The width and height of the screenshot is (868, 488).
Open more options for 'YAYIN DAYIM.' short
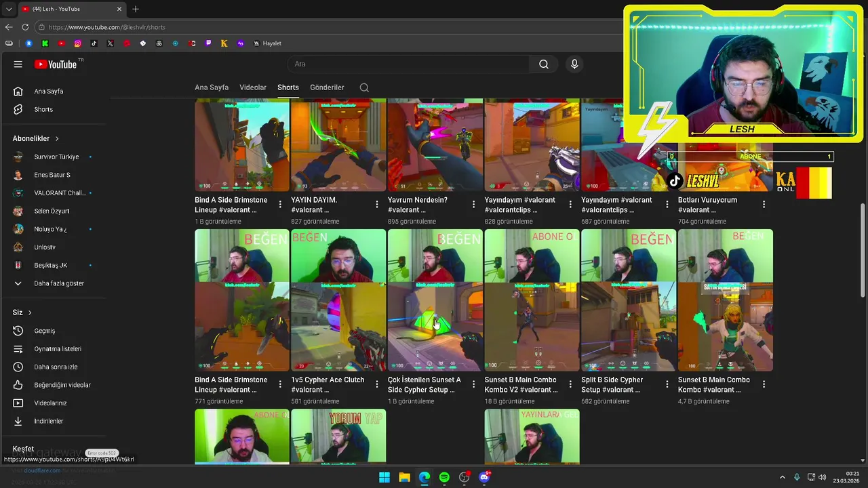click(377, 204)
